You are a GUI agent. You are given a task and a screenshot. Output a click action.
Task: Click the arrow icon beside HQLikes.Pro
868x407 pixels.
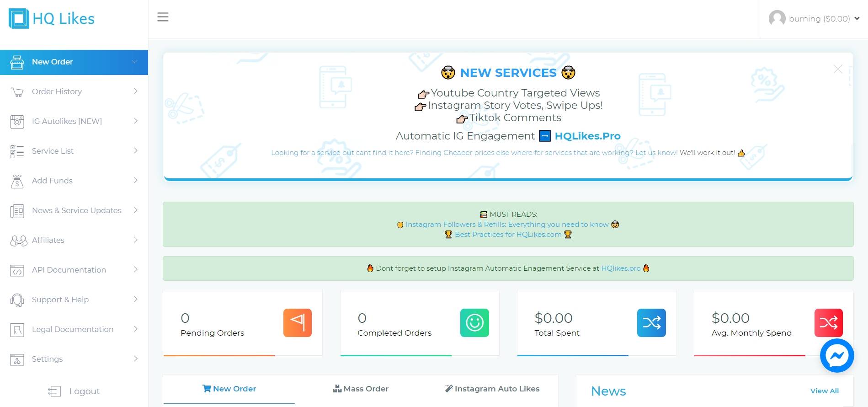coord(545,136)
